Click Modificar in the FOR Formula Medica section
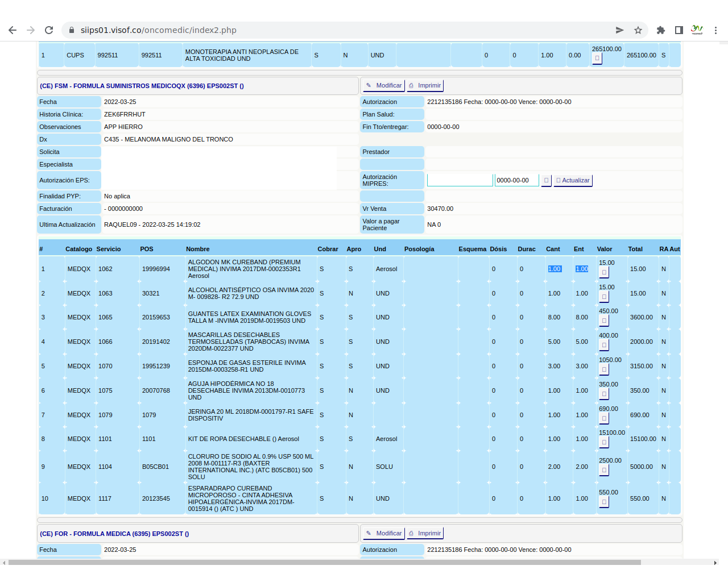The height and width of the screenshot is (582, 728). click(x=384, y=534)
